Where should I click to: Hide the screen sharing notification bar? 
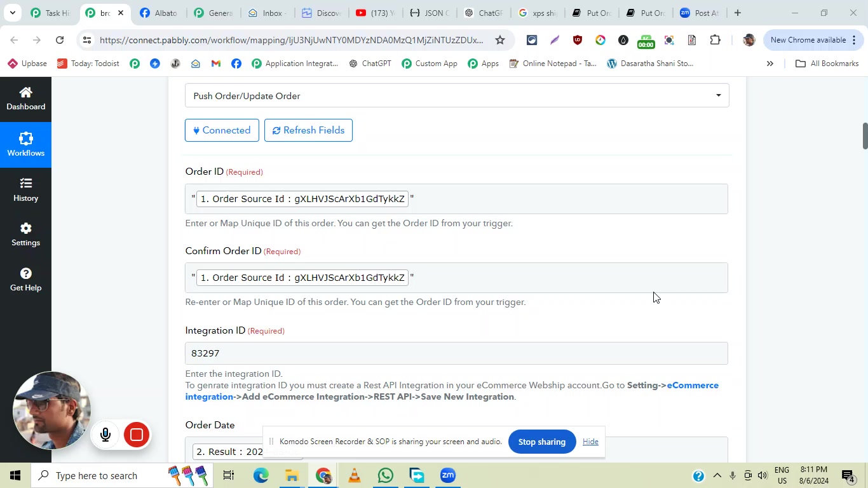(x=590, y=442)
